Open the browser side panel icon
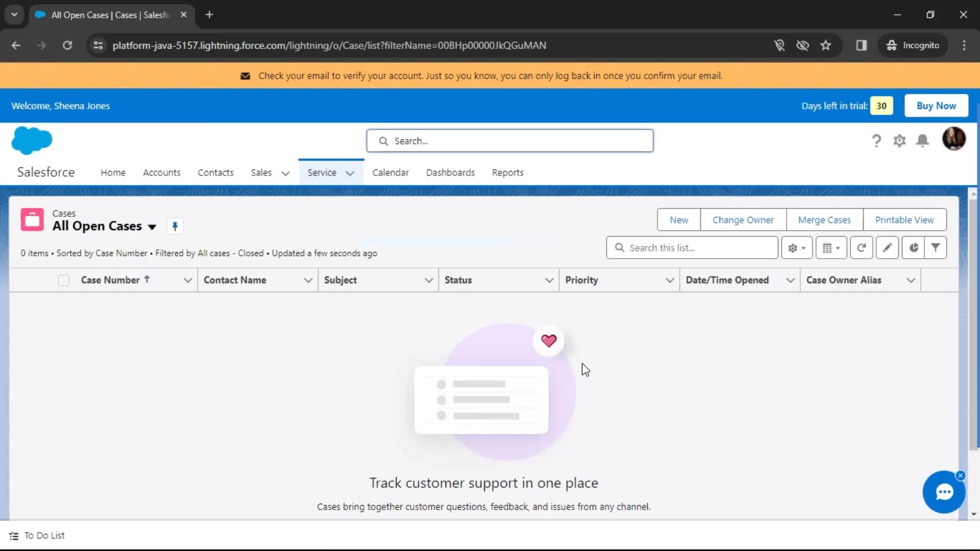The width and height of the screenshot is (980, 551). pyautogui.click(x=862, y=45)
